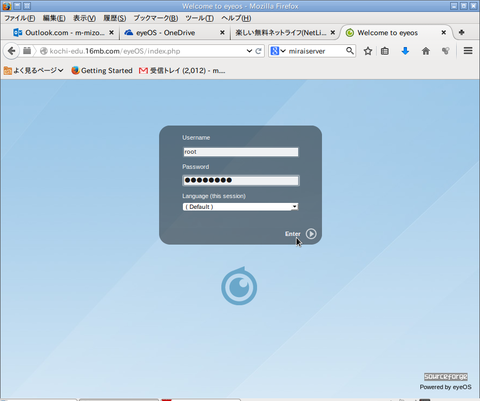Image resolution: width=480 pixels, height=401 pixels.
Task: Go to the home page icon
Action: 426,51
